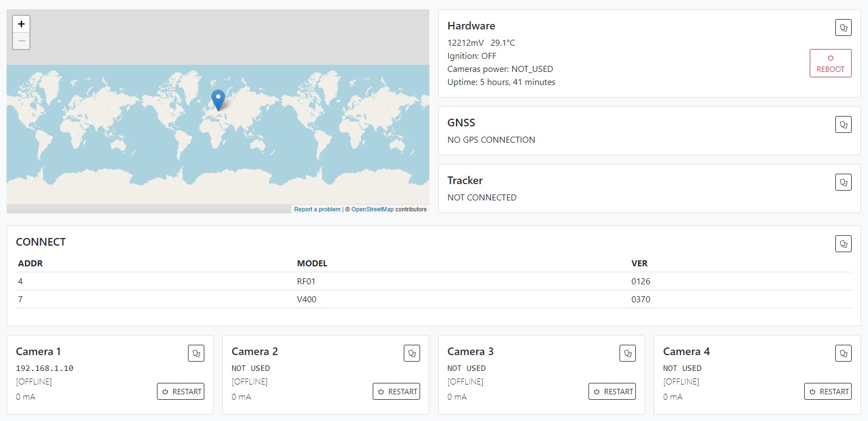Select the RF01 row in CONNECT table
The height and width of the screenshot is (421, 868).
click(306, 282)
